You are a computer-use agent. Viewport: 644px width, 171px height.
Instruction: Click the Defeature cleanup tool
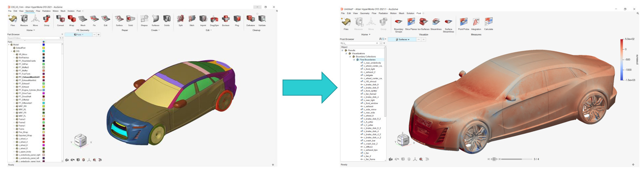tap(251, 19)
